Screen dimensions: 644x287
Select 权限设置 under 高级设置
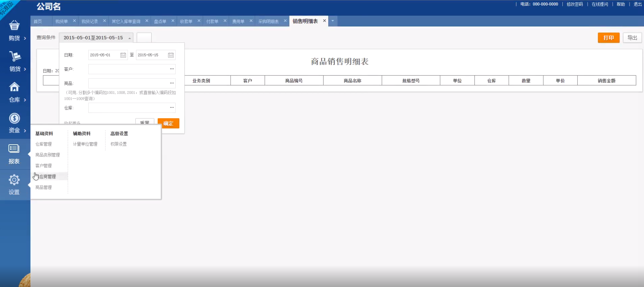point(119,144)
